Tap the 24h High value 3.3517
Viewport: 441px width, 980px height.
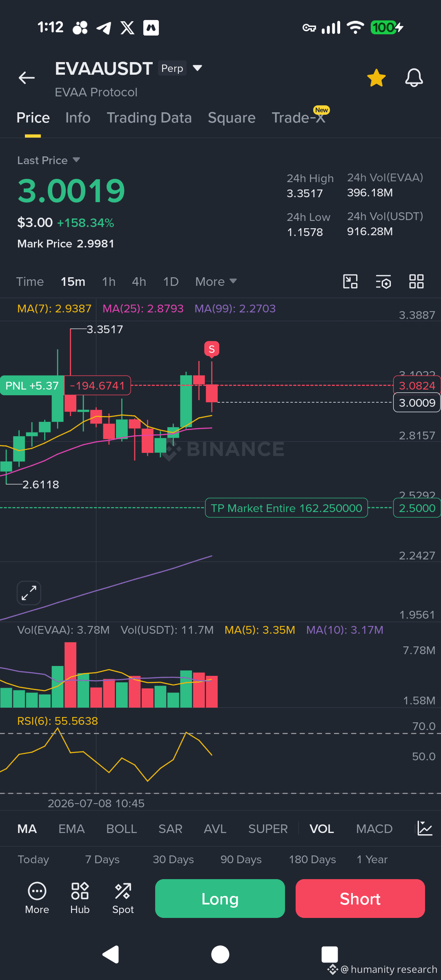pyautogui.click(x=305, y=194)
